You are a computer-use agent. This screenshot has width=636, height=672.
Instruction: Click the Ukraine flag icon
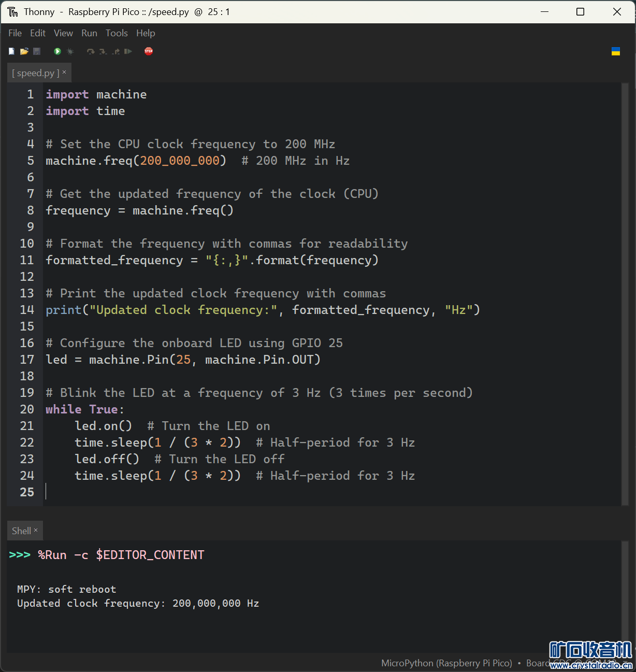click(616, 51)
